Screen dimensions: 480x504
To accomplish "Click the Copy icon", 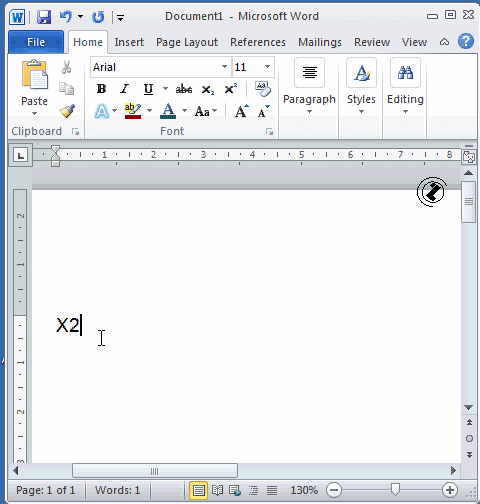I will tap(67, 88).
